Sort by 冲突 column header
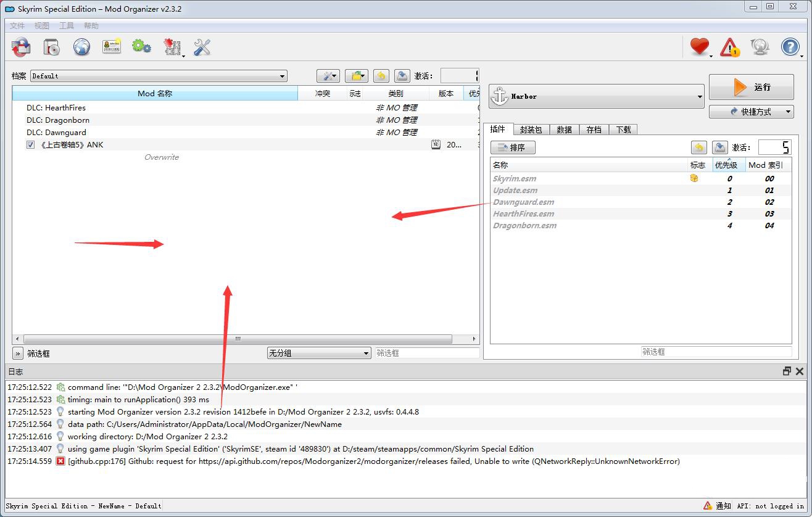Image resolution: width=812 pixels, height=517 pixels. tap(322, 94)
